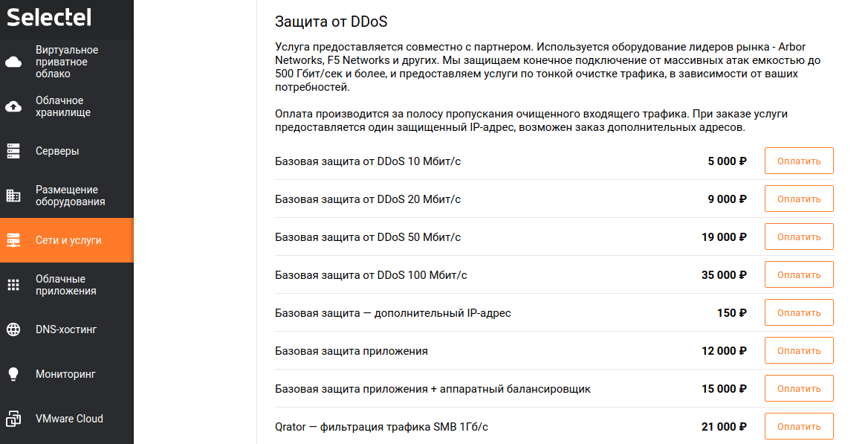The height and width of the screenshot is (444, 868).
Task: Select the DNS-хостинг menu entry
Action: coord(66,329)
